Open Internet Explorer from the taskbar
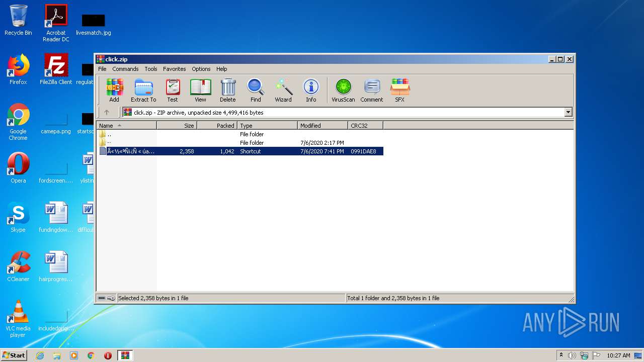This screenshot has width=644, height=362. click(x=40, y=355)
